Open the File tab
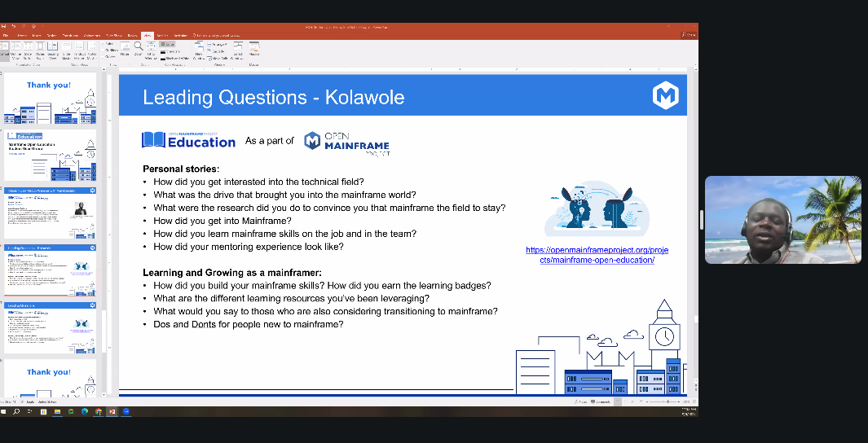868x443 pixels. click(x=6, y=35)
